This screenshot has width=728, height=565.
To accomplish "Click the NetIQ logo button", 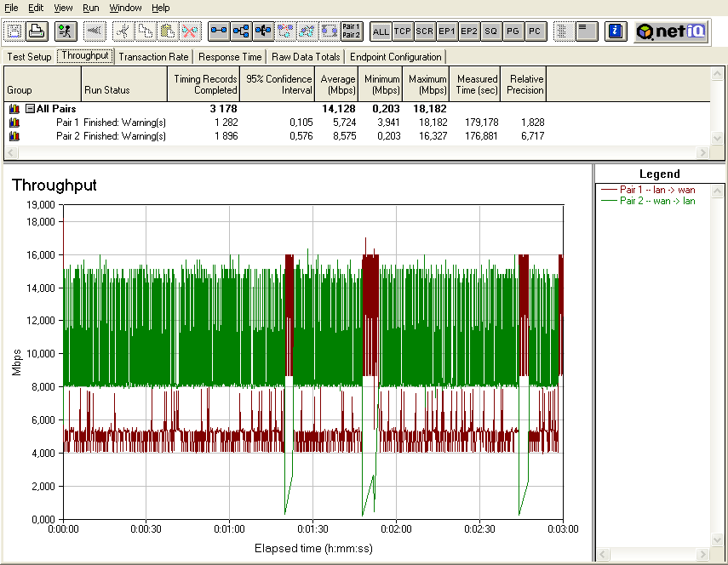I will [670, 31].
